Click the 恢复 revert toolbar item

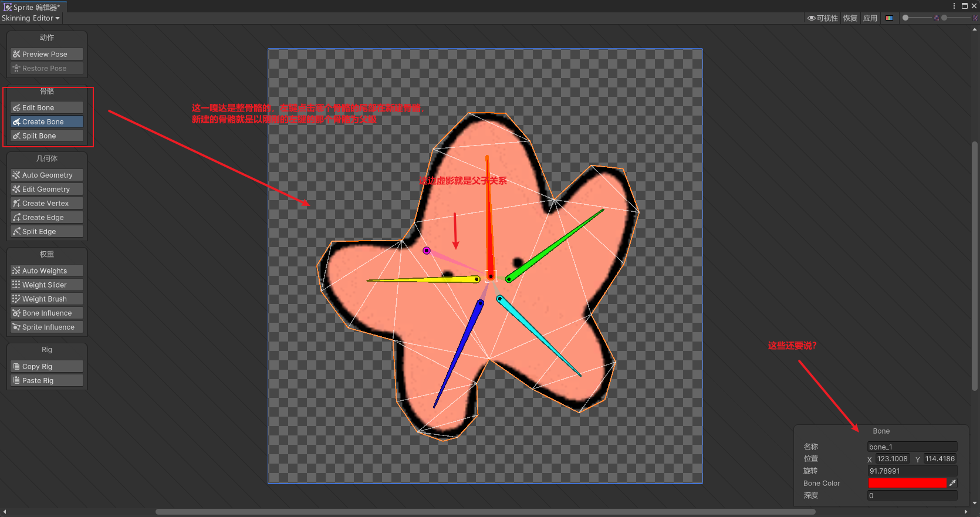point(850,18)
